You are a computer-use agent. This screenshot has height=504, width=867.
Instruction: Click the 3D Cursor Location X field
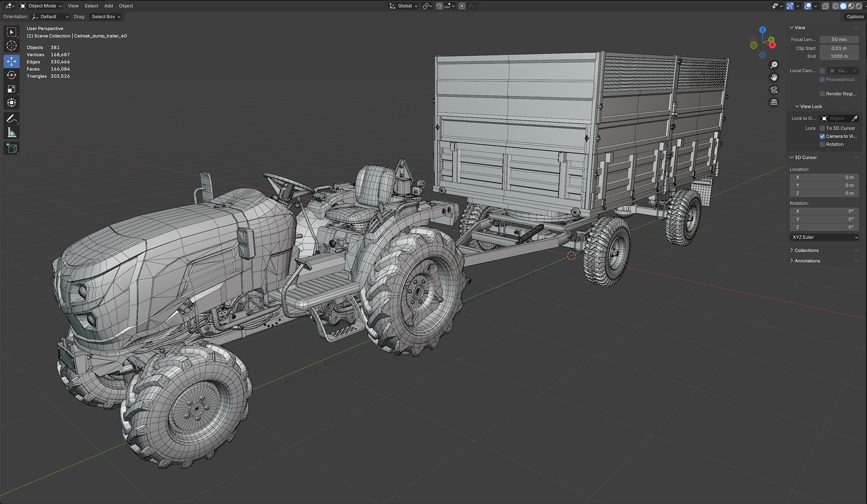click(x=824, y=177)
